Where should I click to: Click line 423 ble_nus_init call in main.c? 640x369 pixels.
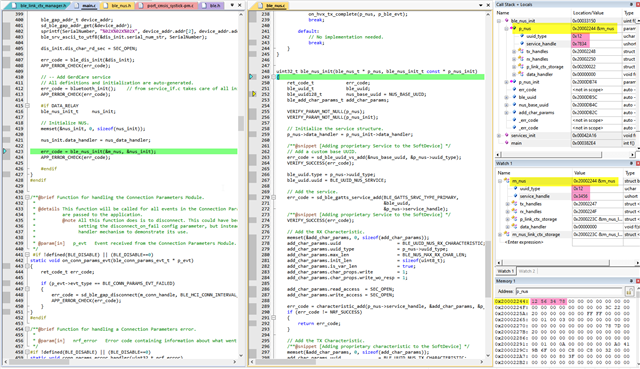tap(98, 151)
